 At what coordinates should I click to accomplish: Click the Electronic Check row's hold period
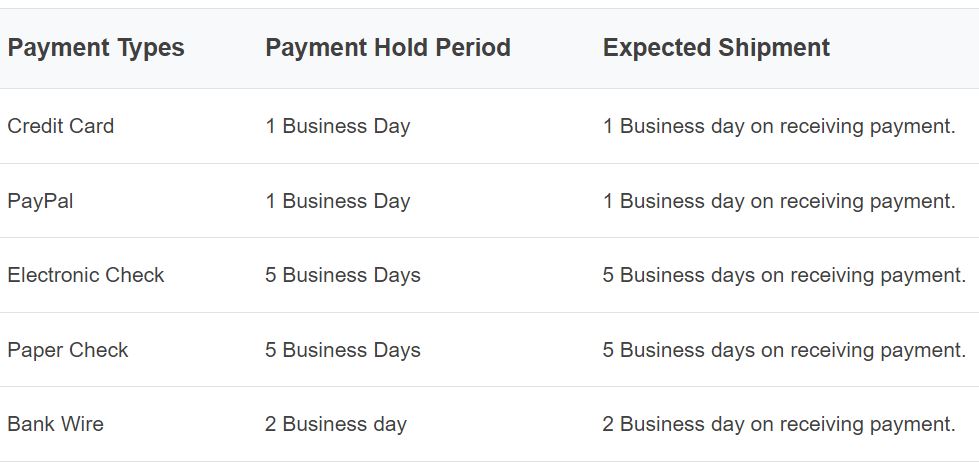(x=343, y=275)
